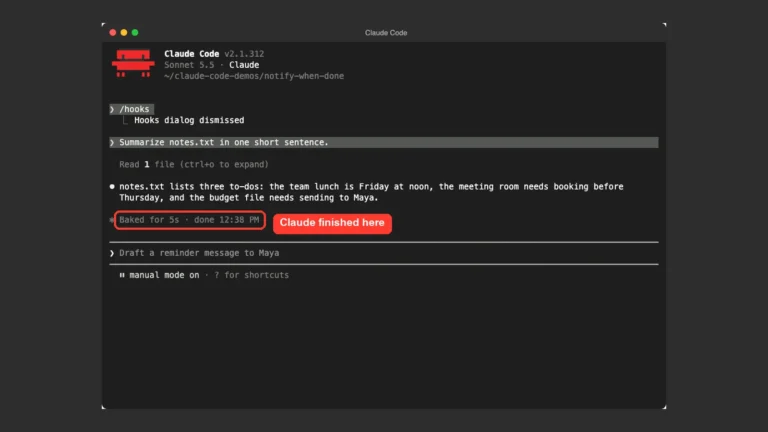Click the red close window button
The height and width of the screenshot is (432, 768).
[113, 32]
